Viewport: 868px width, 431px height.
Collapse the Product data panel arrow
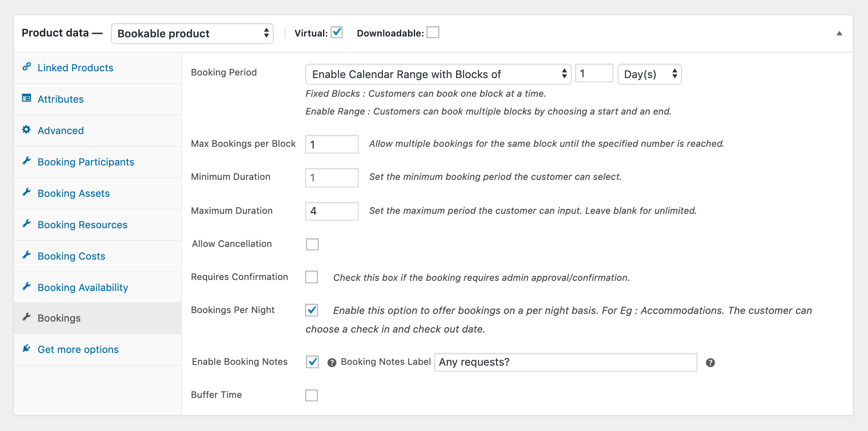(839, 34)
